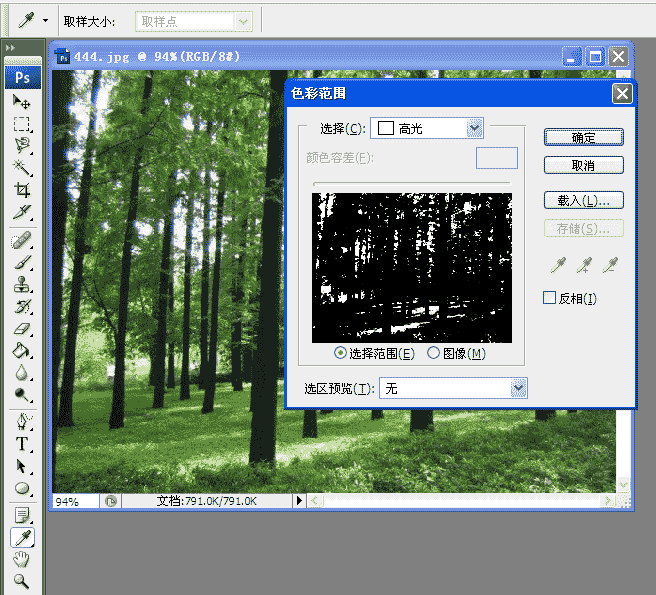Select the Paint Bucket tool
Viewport: 656px width, 595px height.
pos(21,350)
